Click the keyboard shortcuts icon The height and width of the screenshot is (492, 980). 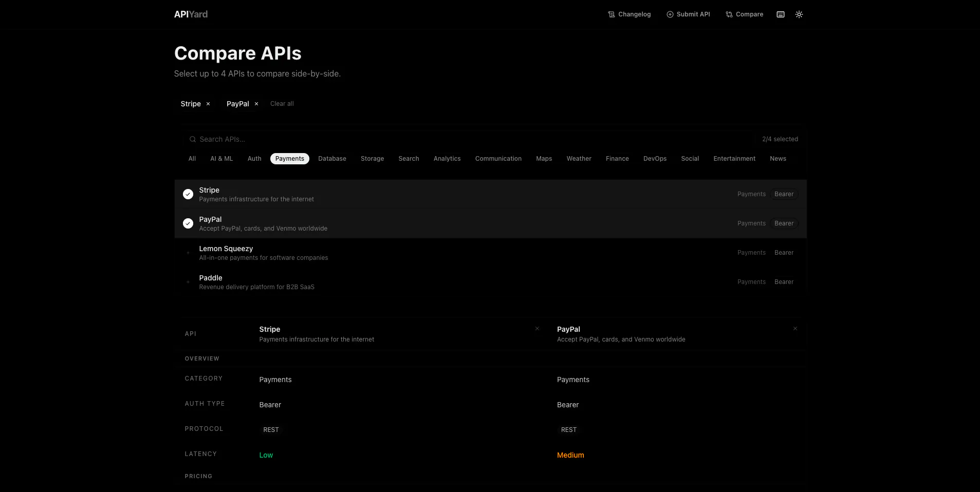pyautogui.click(x=781, y=14)
